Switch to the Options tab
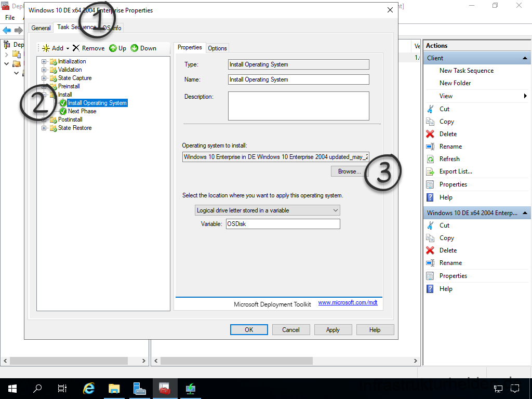Screen dimensions: 532x399 217,48
